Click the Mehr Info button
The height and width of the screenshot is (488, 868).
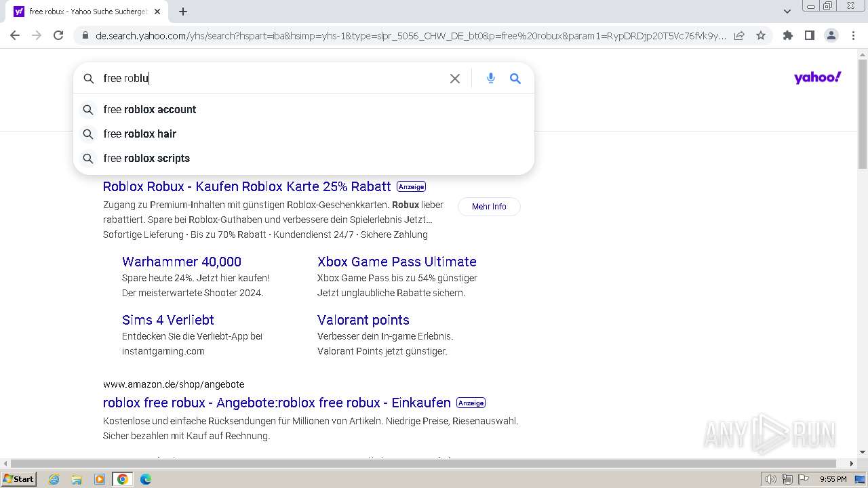coord(489,207)
